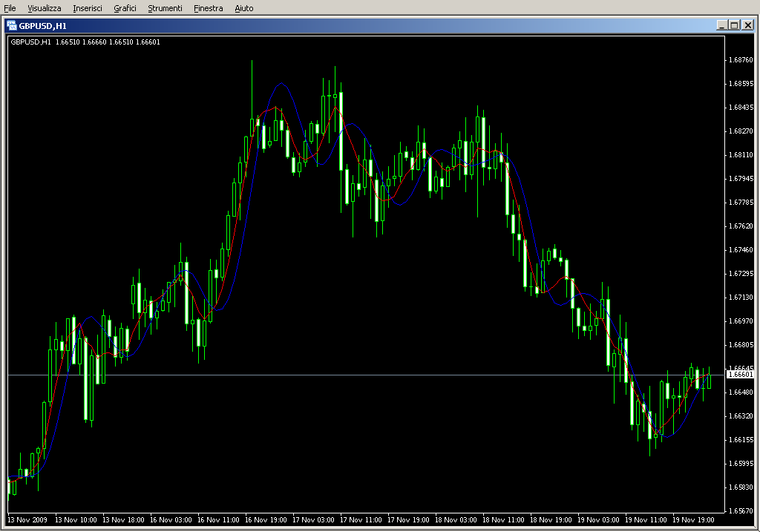Viewport: 760px width, 532px height.
Task: Open the Visualizza menu
Action: point(44,8)
